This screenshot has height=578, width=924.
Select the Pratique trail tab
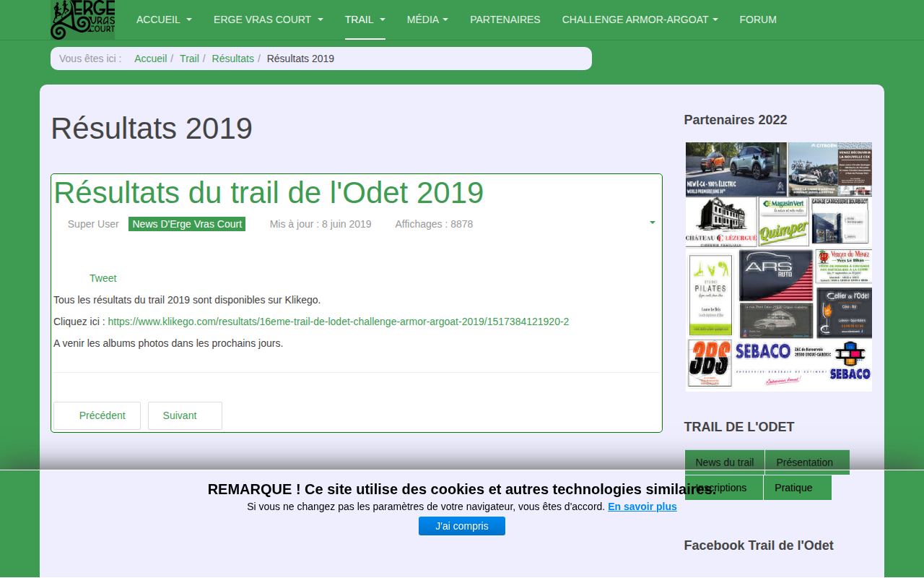797,488
